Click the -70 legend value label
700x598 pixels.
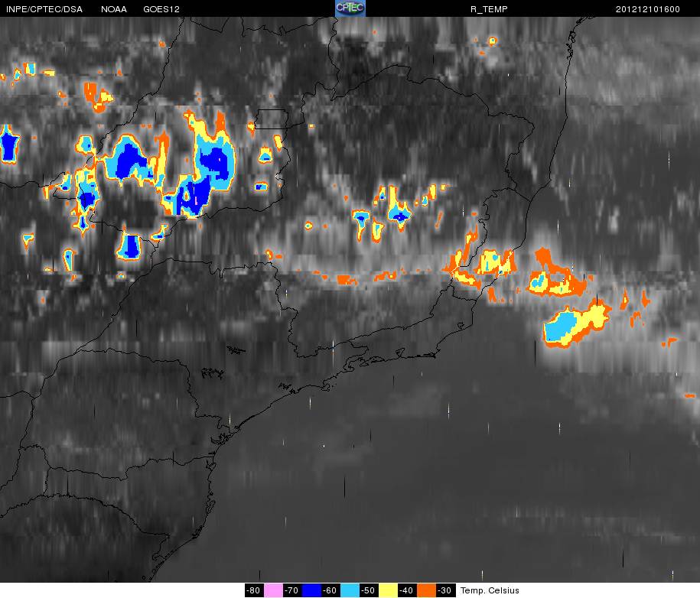click(292, 590)
